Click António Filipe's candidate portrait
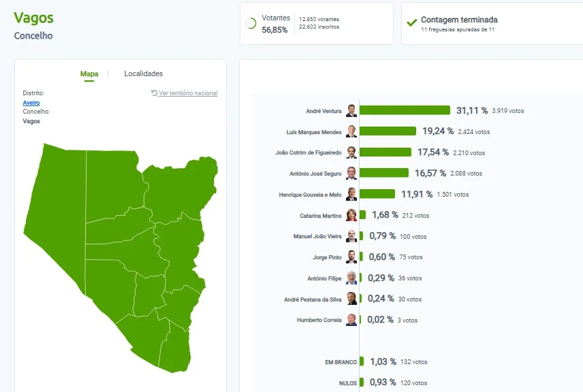583x392 pixels. pos(351,278)
